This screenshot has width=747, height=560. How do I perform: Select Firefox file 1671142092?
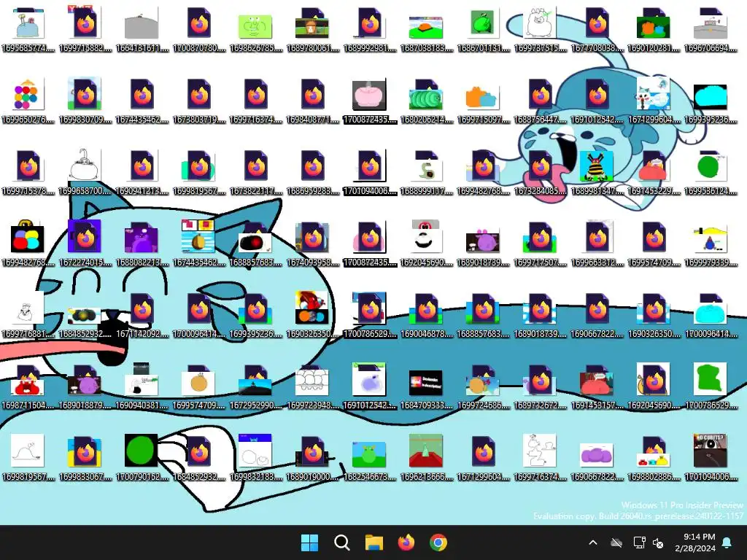point(142,315)
